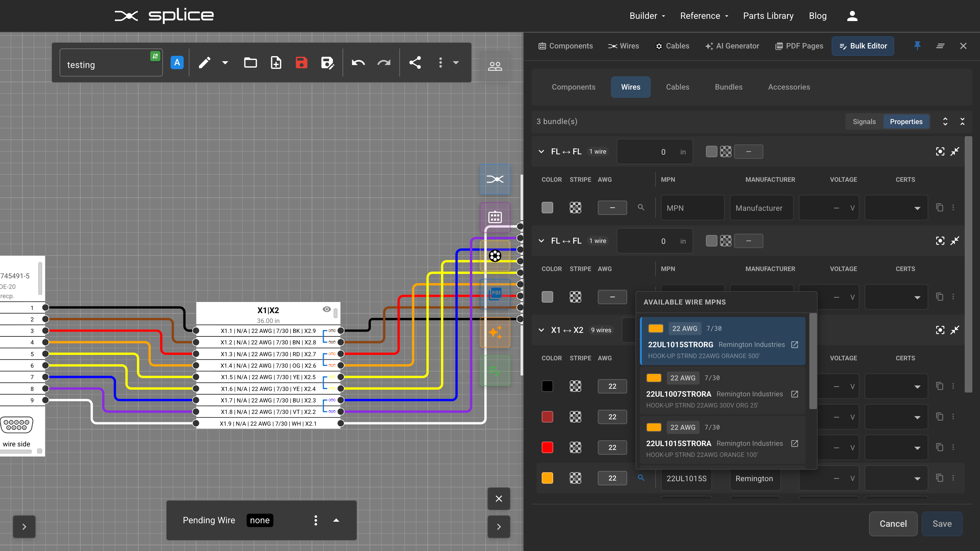This screenshot has width=980, height=551.
Task: Switch to the Cables tab
Action: 677,87
